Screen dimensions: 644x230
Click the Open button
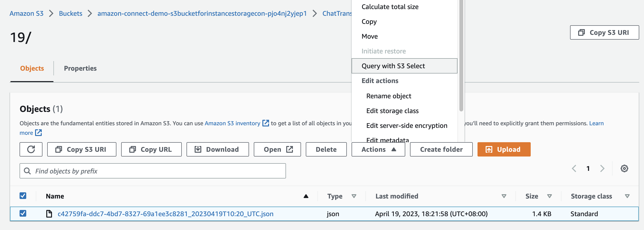277,149
